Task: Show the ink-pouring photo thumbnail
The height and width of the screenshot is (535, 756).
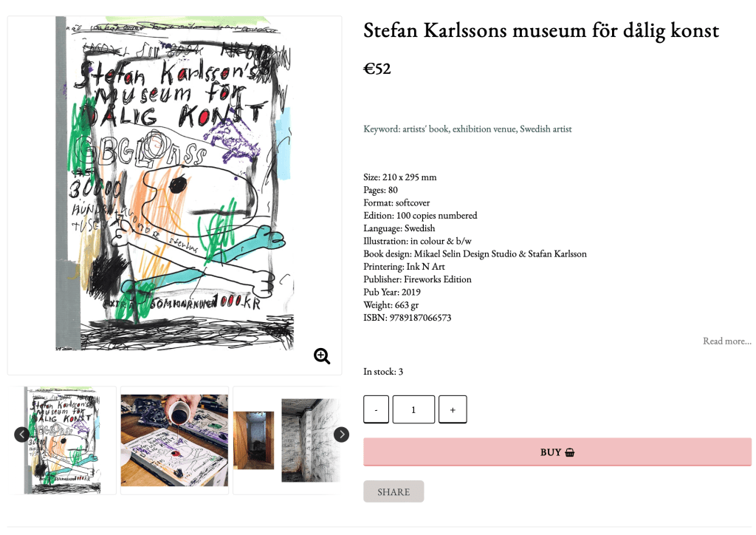Action: [x=174, y=440]
